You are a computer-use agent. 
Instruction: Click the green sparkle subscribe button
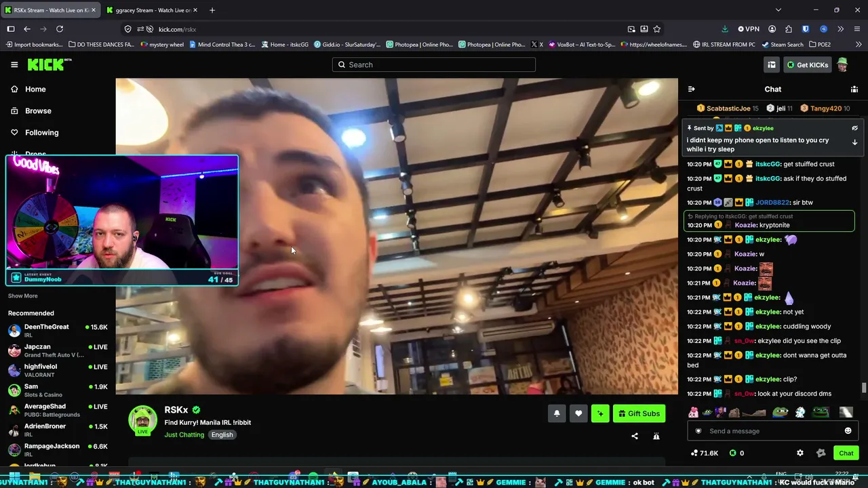(600, 413)
